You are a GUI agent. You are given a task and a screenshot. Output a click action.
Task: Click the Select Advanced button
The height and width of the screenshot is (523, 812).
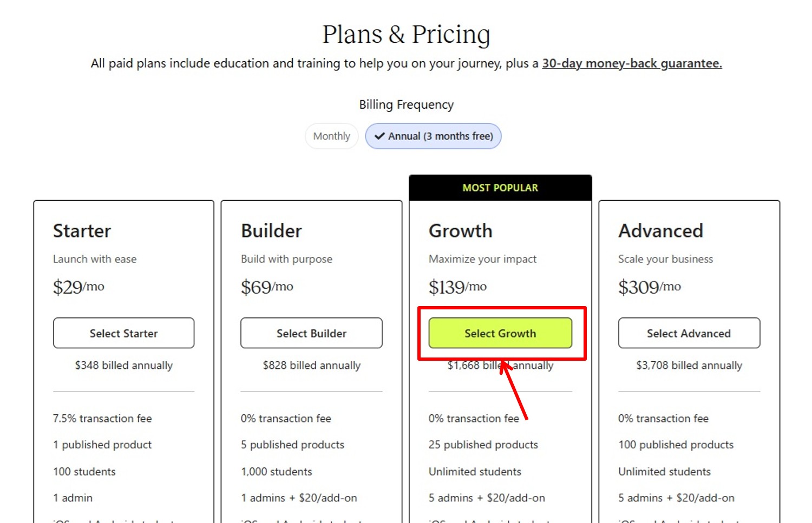[x=689, y=333]
